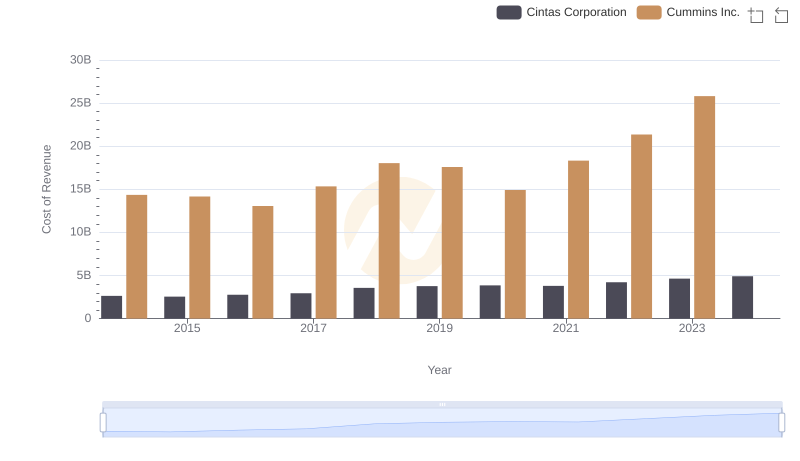Toggle Cummins Inc. legend series
This screenshot has height=461, width=800.
tap(688, 12)
